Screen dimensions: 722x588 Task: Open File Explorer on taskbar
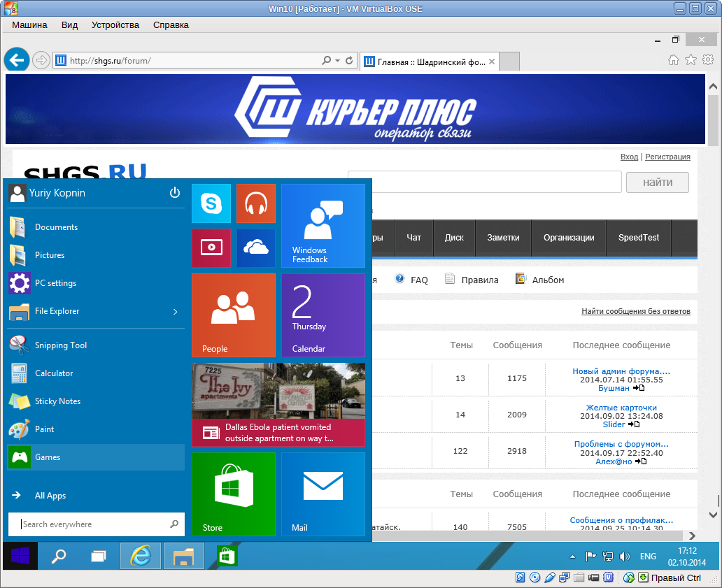click(x=184, y=557)
